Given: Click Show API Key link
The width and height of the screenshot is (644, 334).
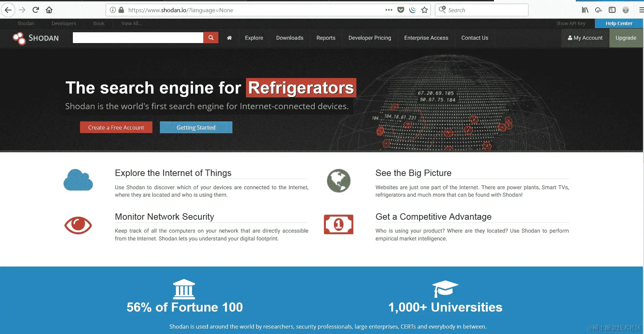Looking at the screenshot, I should (x=571, y=23).
